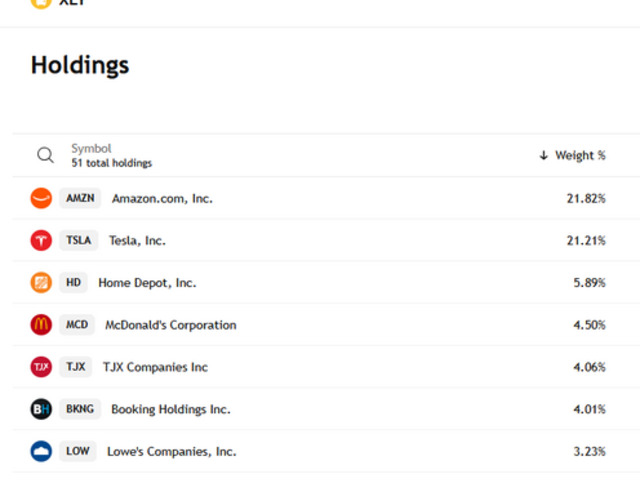Screen dimensions: 640x480
Task: Open the TSLA ticker badge
Action: pos(78,240)
